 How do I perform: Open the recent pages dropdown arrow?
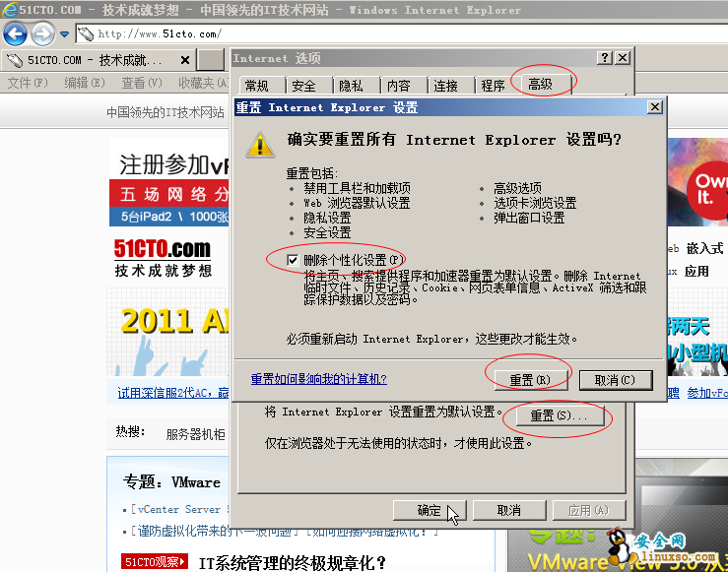(65, 34)
